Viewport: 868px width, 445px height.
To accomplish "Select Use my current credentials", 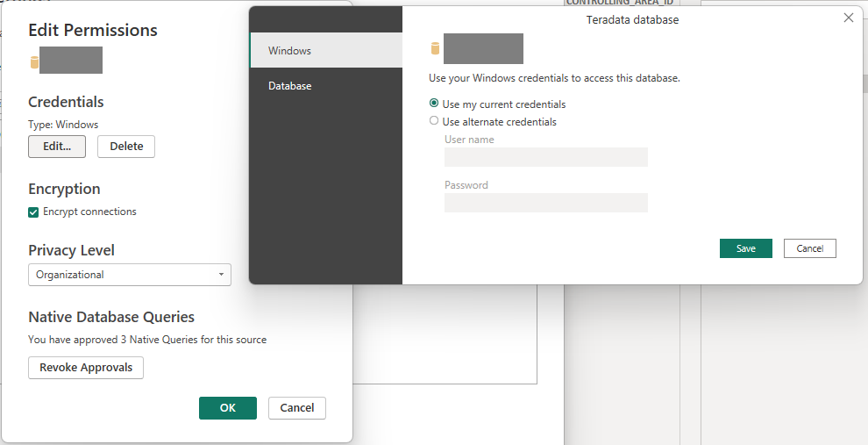I will pyautogui.click(x=434, y=103).
